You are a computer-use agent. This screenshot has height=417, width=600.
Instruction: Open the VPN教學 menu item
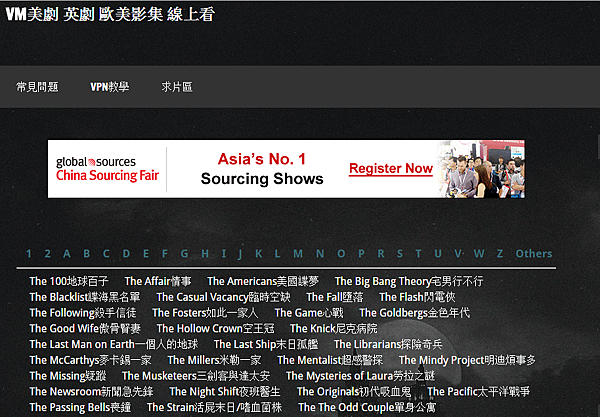[109, 87]
